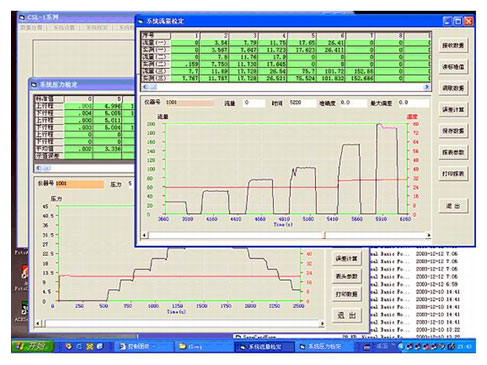This screenshot has height=365, width=487.
Task: Click the 误差计算 button in flow calibration window
Action: [453, 110]
